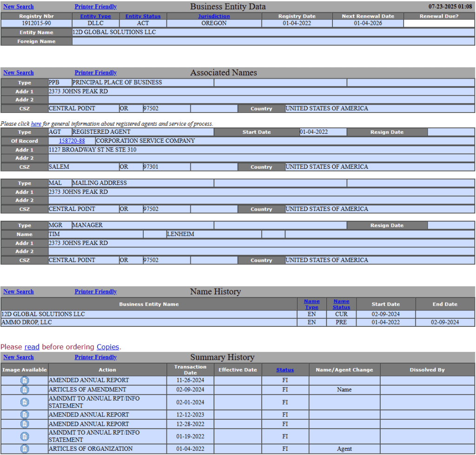Viewport: 476px width, 455px height.
Task: Open the image for the 02-01-2024 annual report amendment
Action: pos(24,402)
